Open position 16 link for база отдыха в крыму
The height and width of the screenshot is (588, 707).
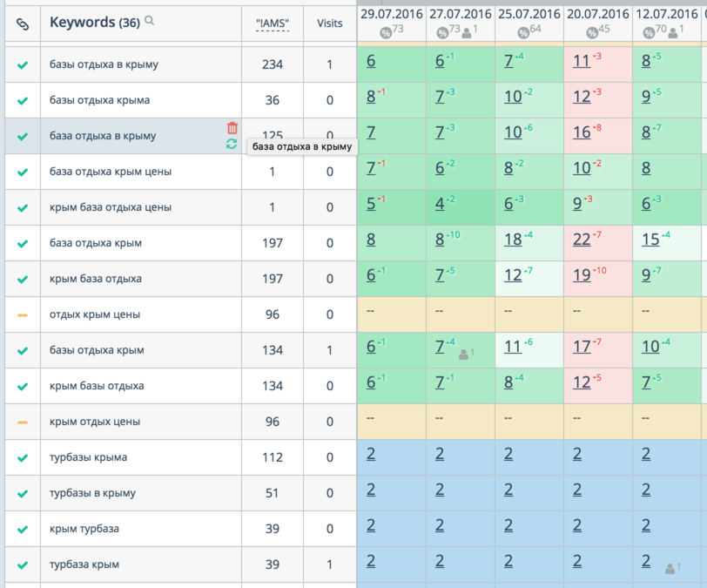(582, 132)
